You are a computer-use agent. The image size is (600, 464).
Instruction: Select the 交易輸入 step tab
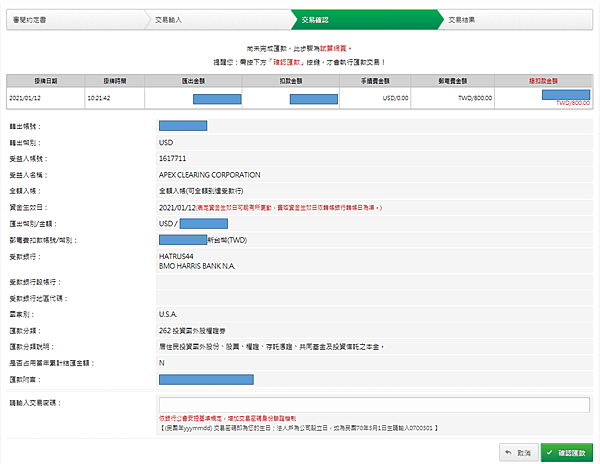point(220,20)
